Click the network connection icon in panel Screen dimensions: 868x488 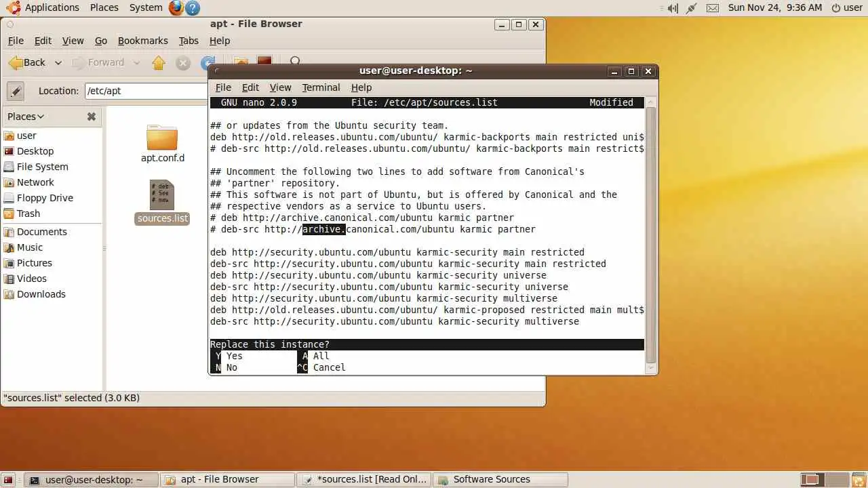[x=692, y=8]
